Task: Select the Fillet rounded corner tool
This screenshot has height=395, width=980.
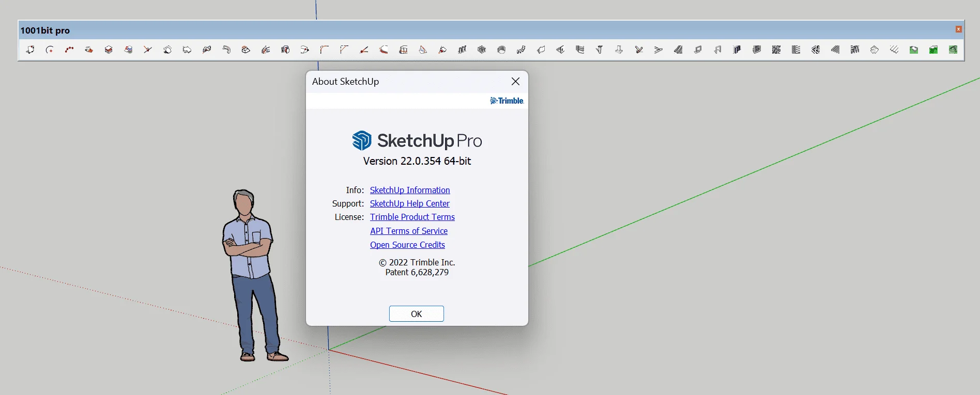Action: [x=325, y=50]
